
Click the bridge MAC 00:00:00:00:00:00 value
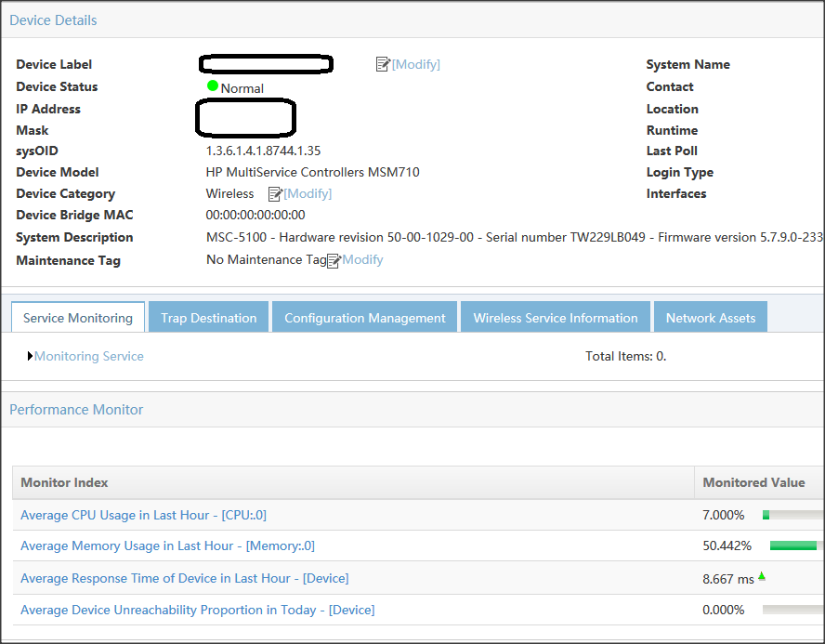[x=255, y=215]
